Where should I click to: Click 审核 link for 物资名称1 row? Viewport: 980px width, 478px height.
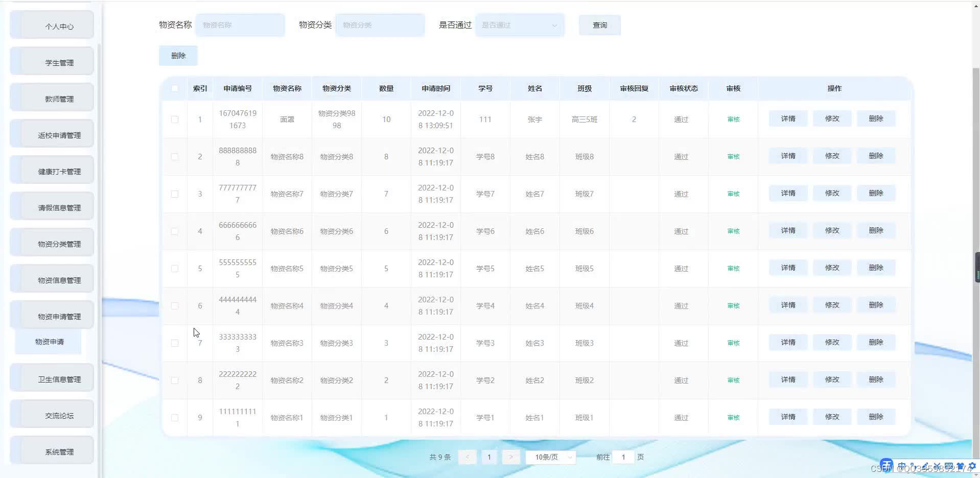click(x=733, y=418)
